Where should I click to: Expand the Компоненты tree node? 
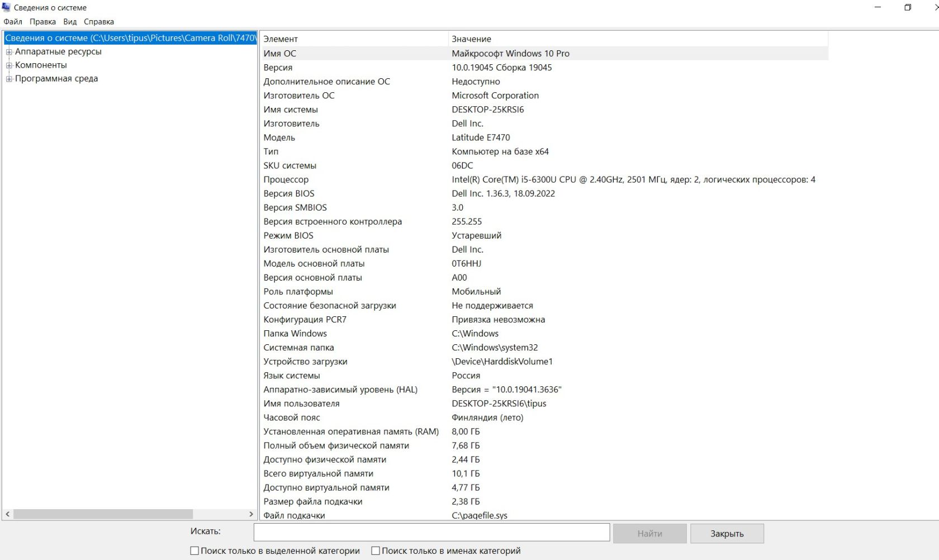9,65
